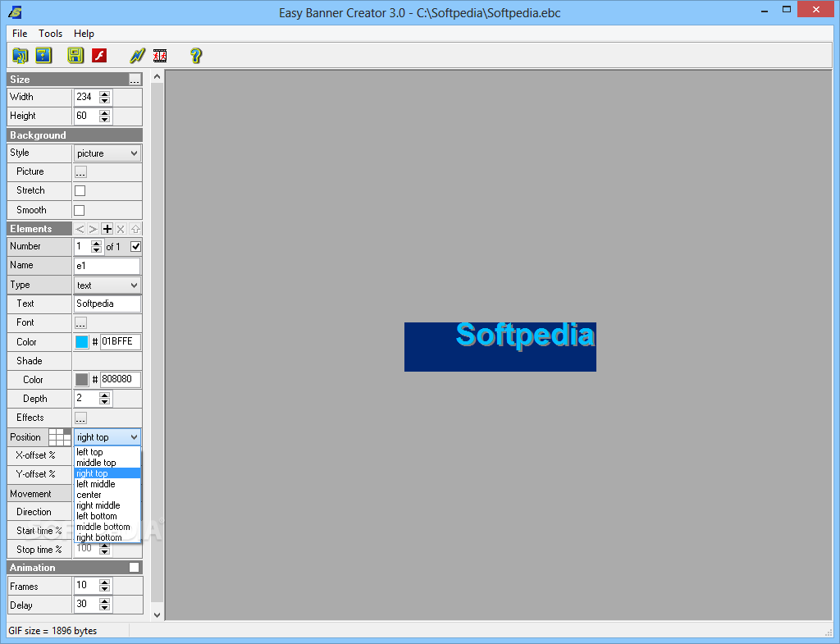Delete the element with the X icon
Screen dimensions: 840x644
click(121, 230)
